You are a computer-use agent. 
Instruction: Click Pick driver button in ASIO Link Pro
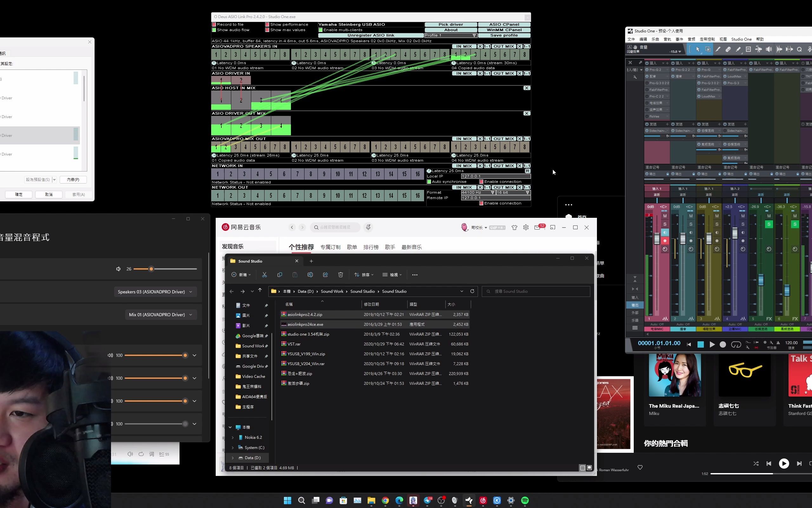tap(451, 24)
